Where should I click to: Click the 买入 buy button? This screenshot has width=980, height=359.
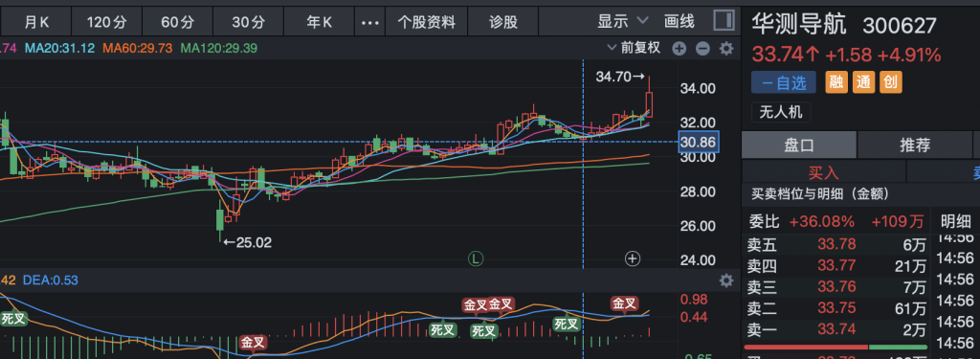823,172
